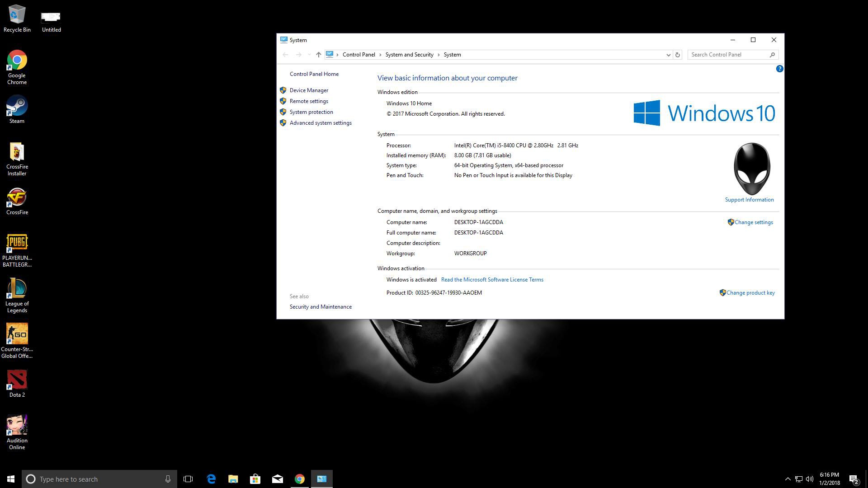Click System and Security breadcrumb
The image size is (868, 488).
pyautogui.click(x=409, y=55)
